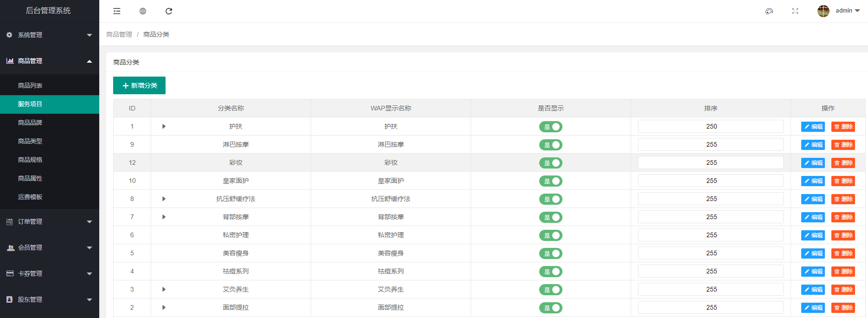
Task: Click the sort order field for 私密护理
Action: pyautogui.click(x=710, y=235)
